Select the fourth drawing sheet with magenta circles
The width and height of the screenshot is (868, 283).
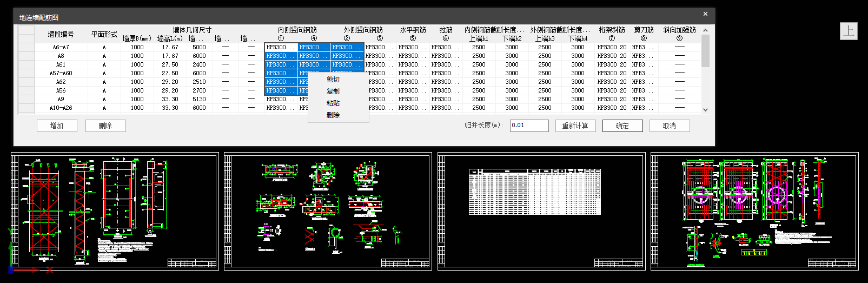754,211
